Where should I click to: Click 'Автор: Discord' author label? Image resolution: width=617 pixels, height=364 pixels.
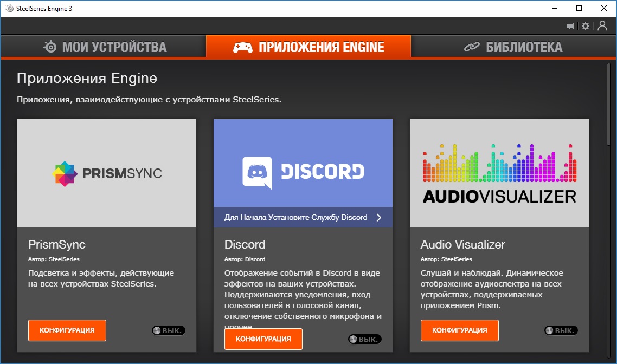pos(245,259)
